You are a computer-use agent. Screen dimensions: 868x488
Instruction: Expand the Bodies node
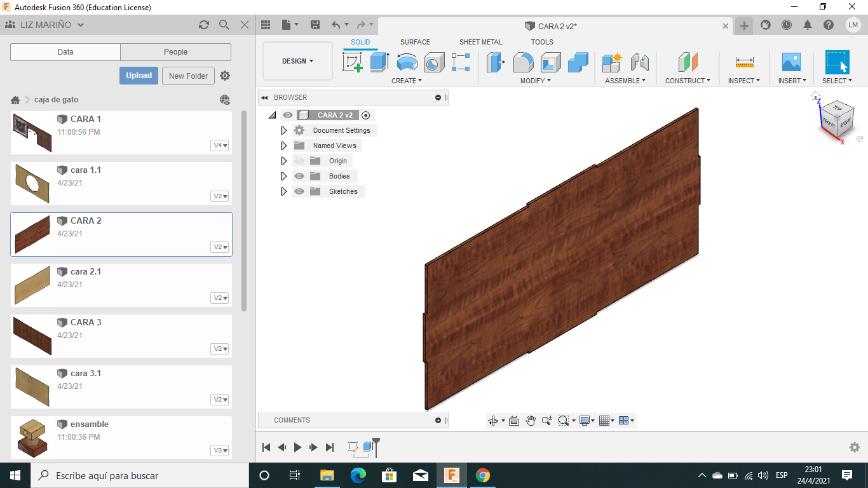(x=284, y=176)
